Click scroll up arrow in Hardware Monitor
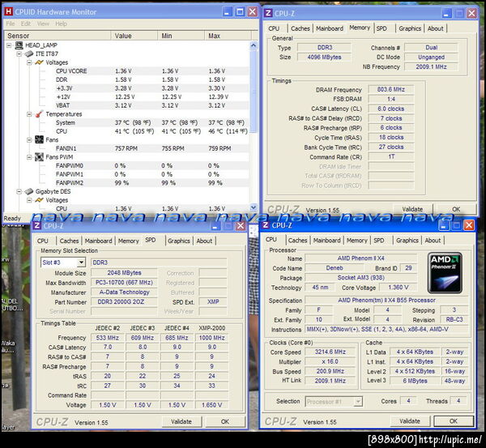 pyautogui.click(x=254, y=45)
